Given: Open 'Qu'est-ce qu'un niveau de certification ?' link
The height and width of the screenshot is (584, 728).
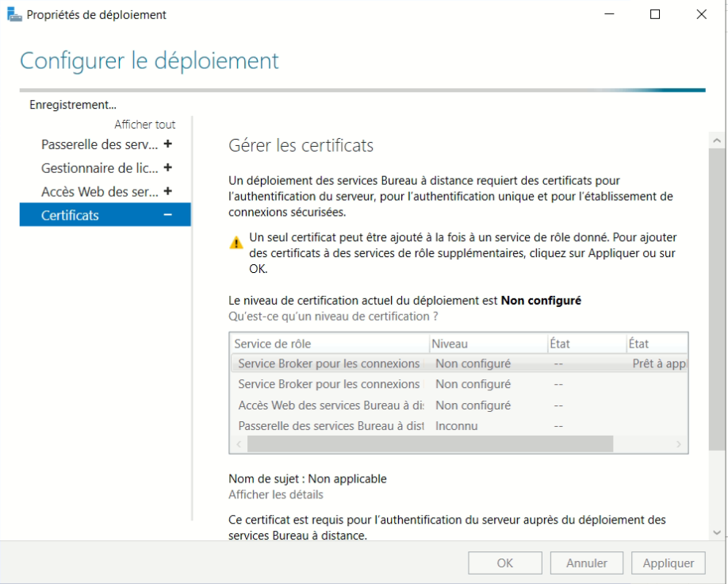Looking at the screenshot, I should pos(333,316).
